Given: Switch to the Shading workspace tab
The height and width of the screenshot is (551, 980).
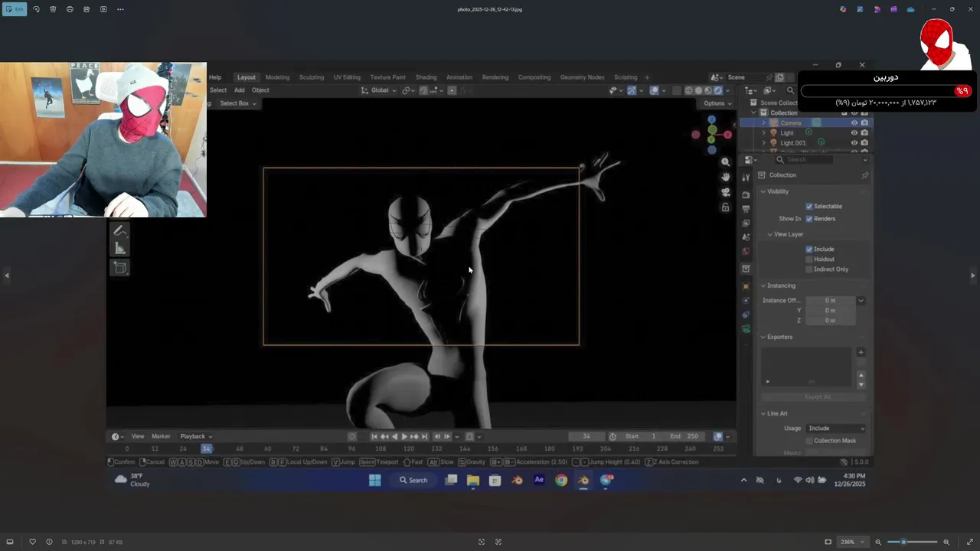Looking at the screenshot, I should pyautogui.click(x=426, y=77).
